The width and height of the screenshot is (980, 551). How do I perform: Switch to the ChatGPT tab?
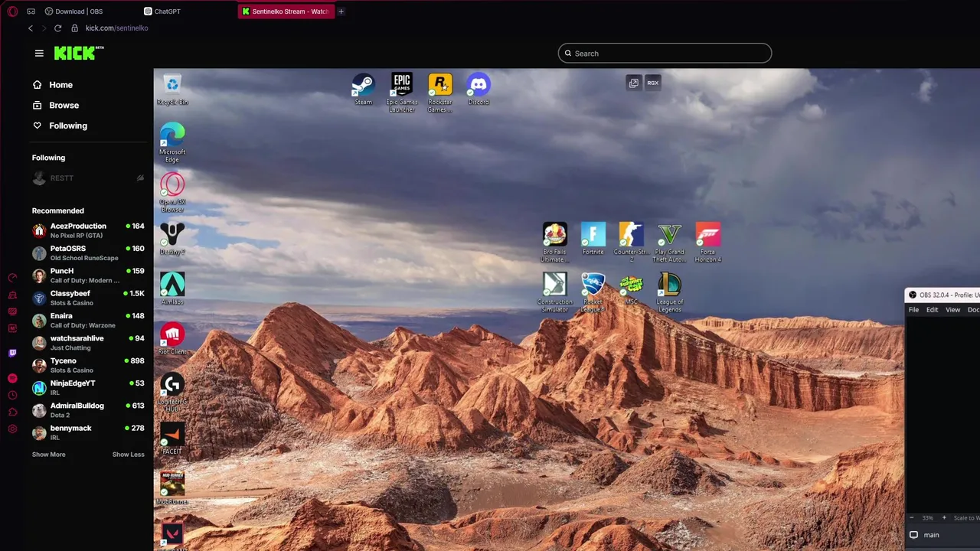pos(162,11)
